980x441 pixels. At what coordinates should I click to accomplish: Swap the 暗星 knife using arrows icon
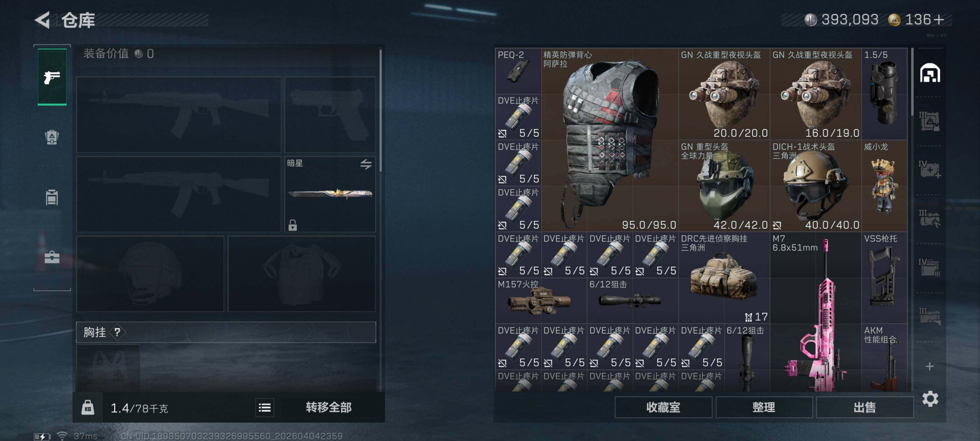[366, 164]
